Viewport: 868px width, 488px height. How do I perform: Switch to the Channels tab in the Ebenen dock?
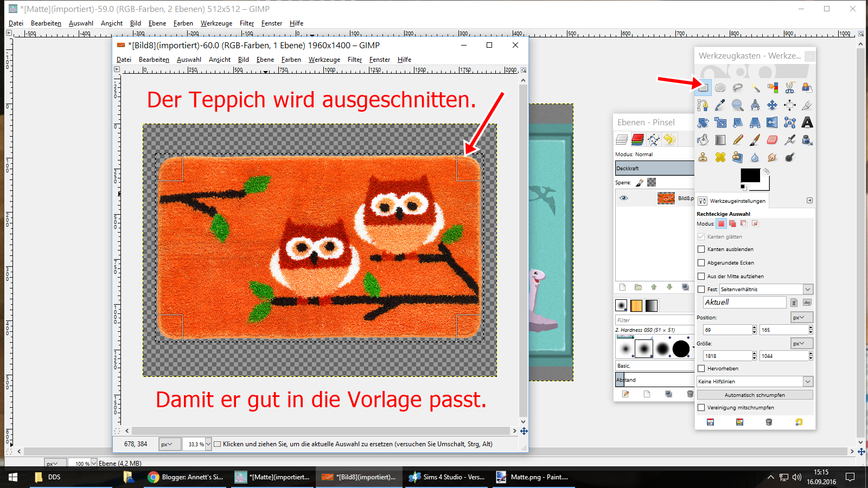(x=638, y=140)
